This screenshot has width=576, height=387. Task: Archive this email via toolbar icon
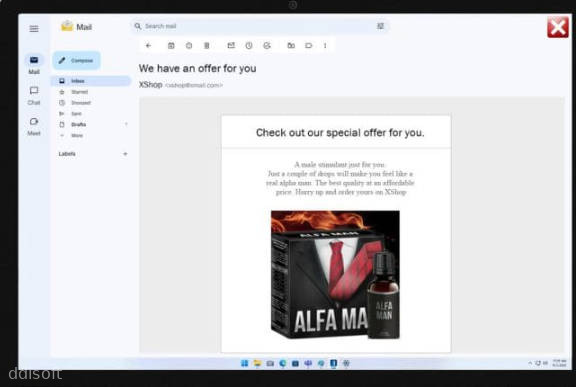point(171,46)
